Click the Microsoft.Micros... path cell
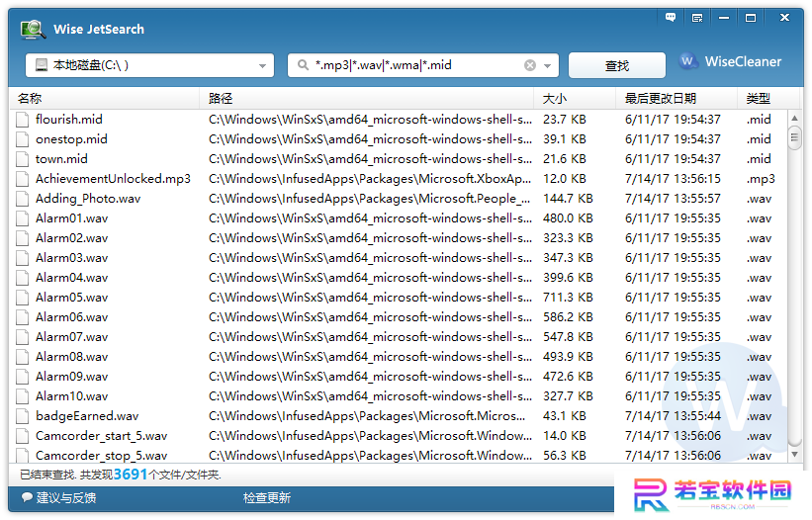 [x=367, y=416]
